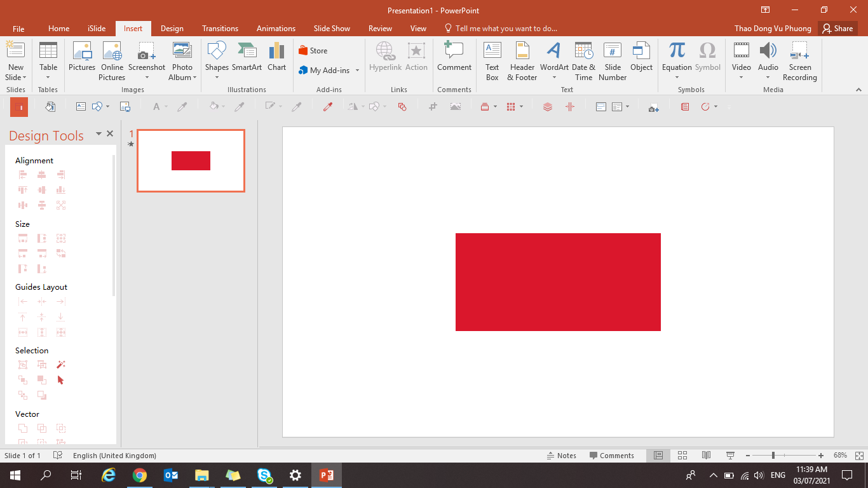The width and height of the screenshot is (868, 488).
Task: Expand Screenshot options
Action: coord(147,78)
